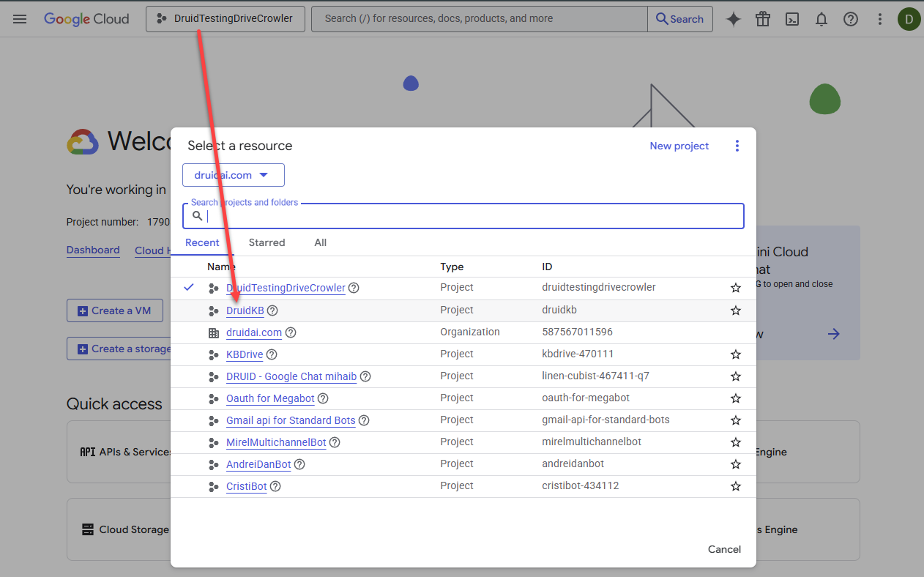
Task: Show help tooltip for DruidTestingDriveCrowler
Action: [354, 288]
